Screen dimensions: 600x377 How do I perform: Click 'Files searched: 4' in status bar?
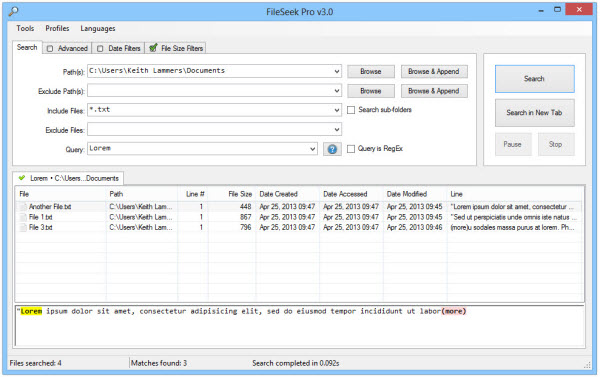[36, 363]
